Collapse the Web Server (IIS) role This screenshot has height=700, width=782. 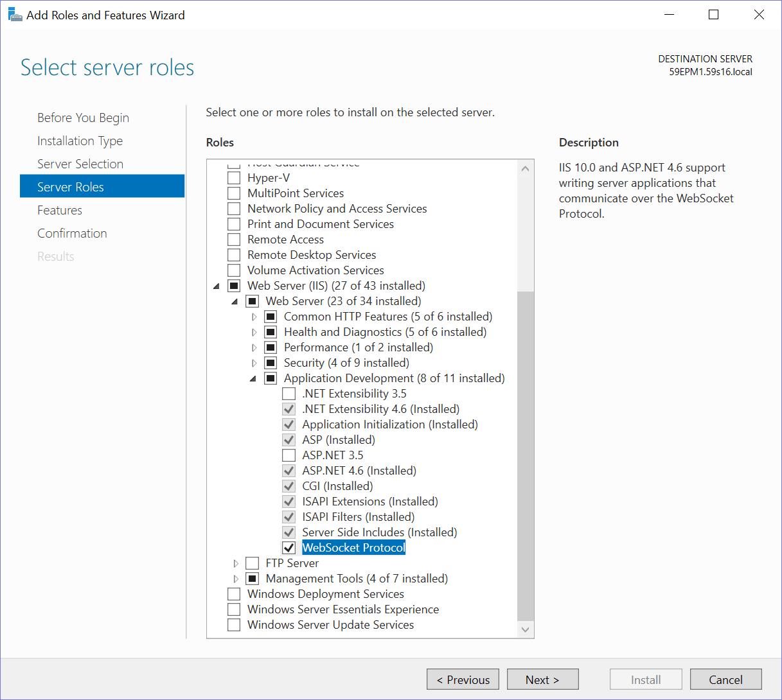[x=217, y=286]
